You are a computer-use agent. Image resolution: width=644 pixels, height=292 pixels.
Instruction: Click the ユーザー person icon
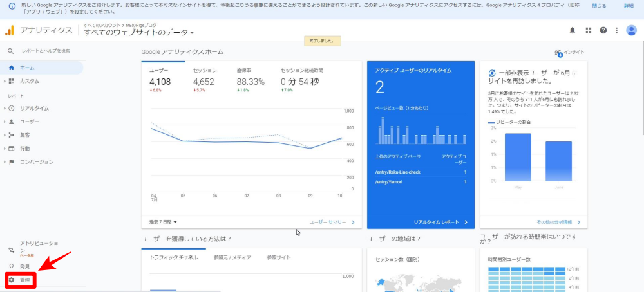click(11, 122)
